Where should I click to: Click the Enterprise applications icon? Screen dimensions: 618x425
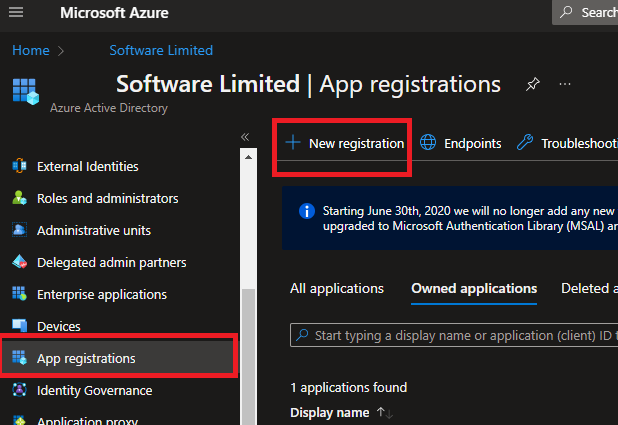(x=19, y=295)
